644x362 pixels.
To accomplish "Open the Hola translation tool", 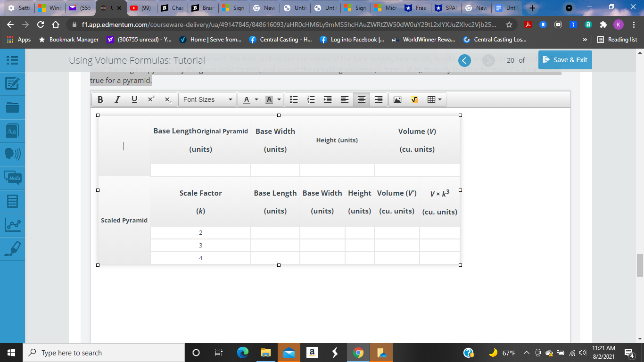I will 12,178.
